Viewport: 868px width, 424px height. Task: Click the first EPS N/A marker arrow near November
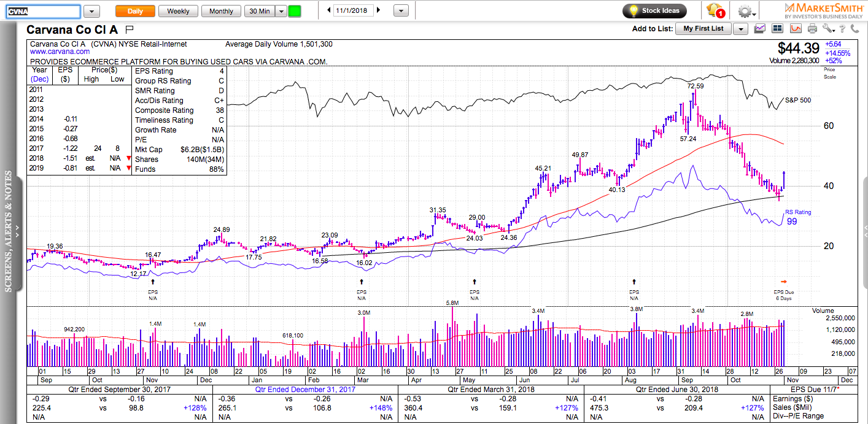pos(152,282)
